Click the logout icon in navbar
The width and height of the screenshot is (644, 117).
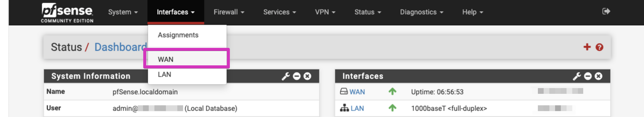coord(606,11)
